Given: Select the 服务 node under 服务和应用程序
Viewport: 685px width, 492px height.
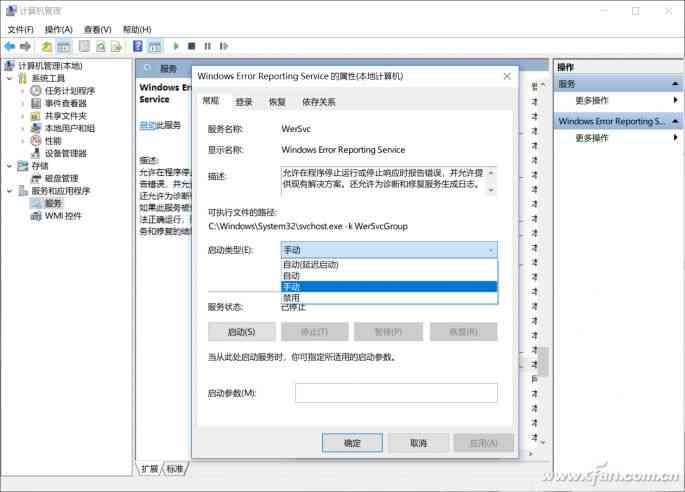Looking at the screenshot, I should (x=53, y=203).
